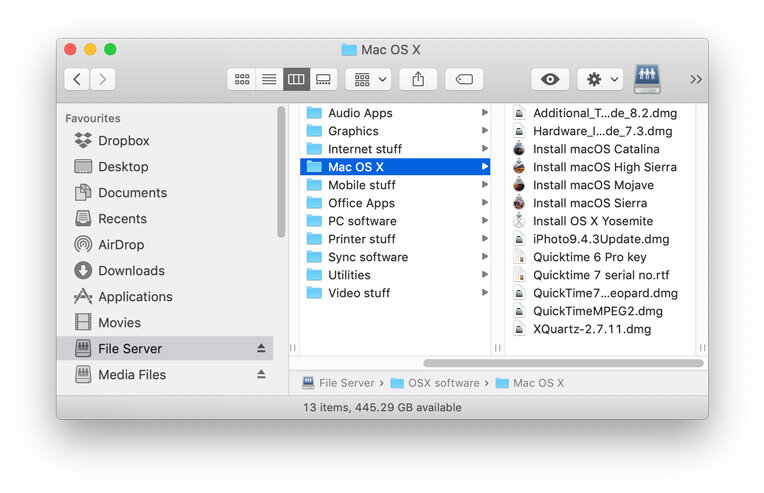Select Install macOS Catalina
Viewport: 764px width, 493px height.
pyautogui.click(x=600, y=149)
